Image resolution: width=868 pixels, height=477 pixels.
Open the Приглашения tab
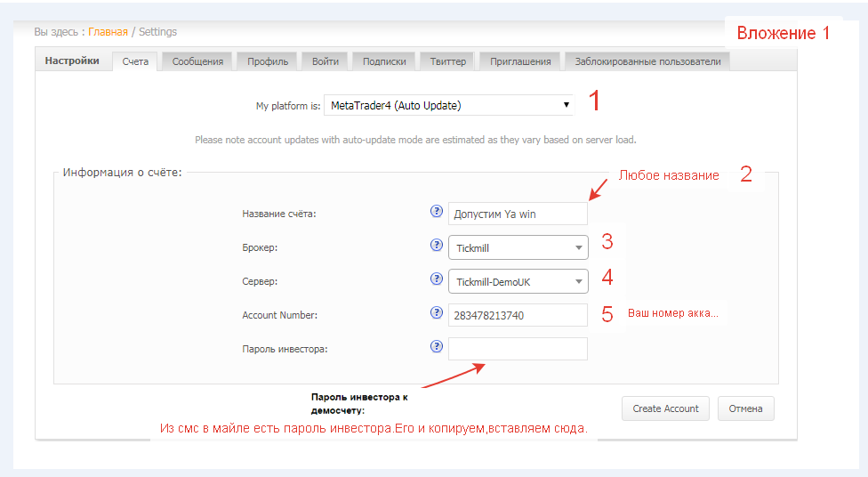(x=520, y=61)
